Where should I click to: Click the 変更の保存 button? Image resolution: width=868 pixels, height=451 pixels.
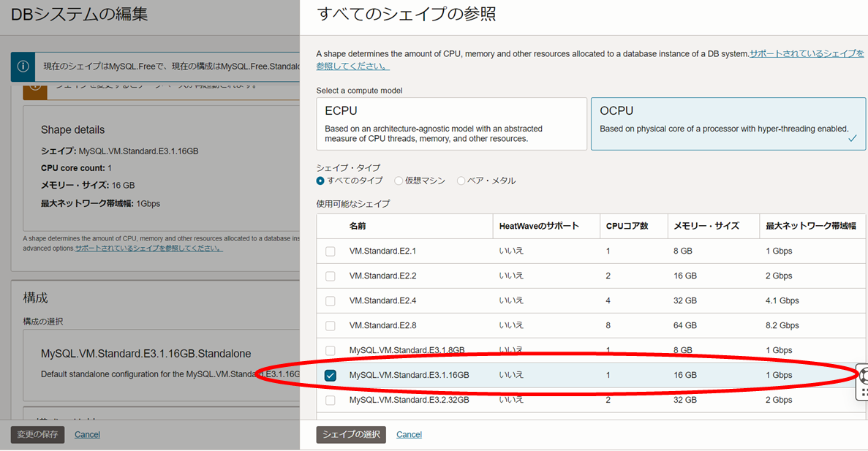tap(37, 434)
